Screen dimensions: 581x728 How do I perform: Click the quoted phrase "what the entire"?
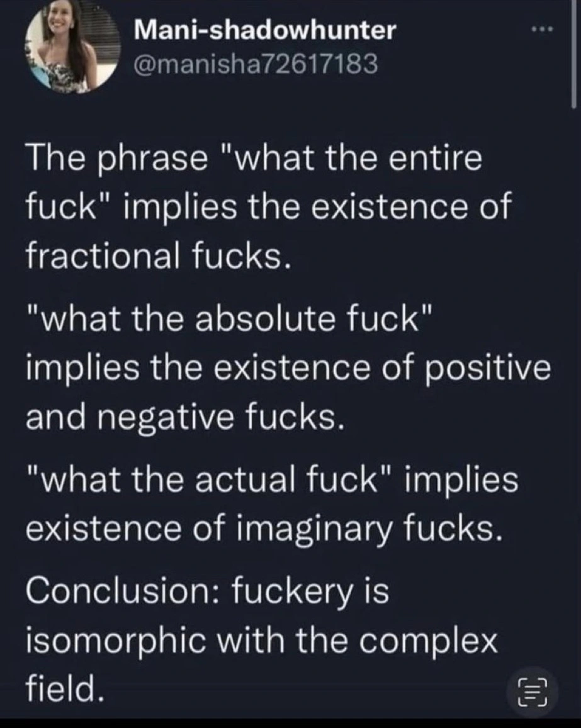pyautogui.click(x=354, y=158)
